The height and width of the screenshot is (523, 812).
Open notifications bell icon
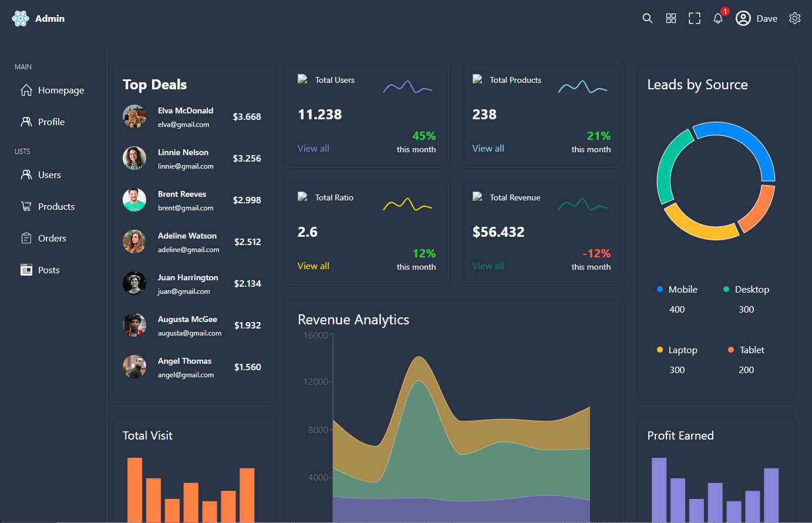coord(718,18)
